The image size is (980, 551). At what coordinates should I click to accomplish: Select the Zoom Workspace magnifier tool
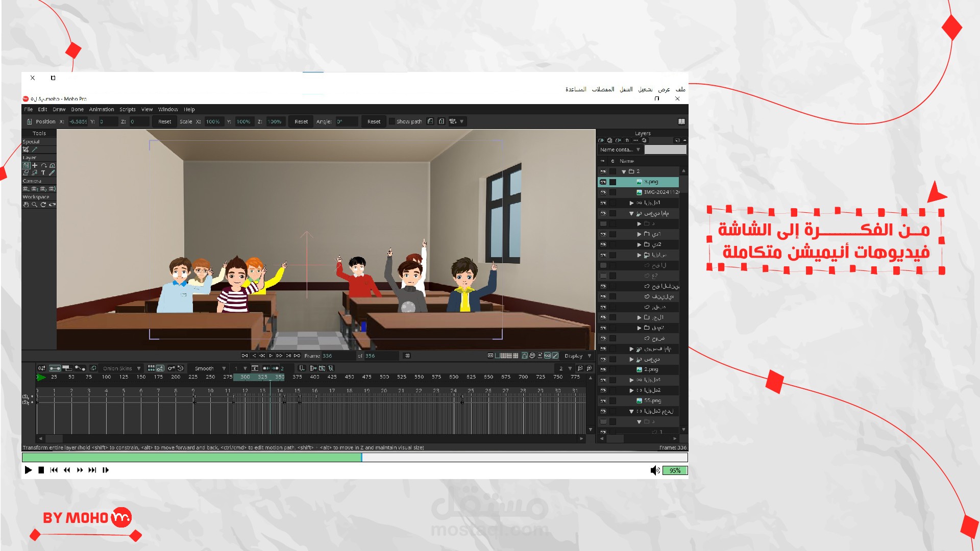pos(35,205)
